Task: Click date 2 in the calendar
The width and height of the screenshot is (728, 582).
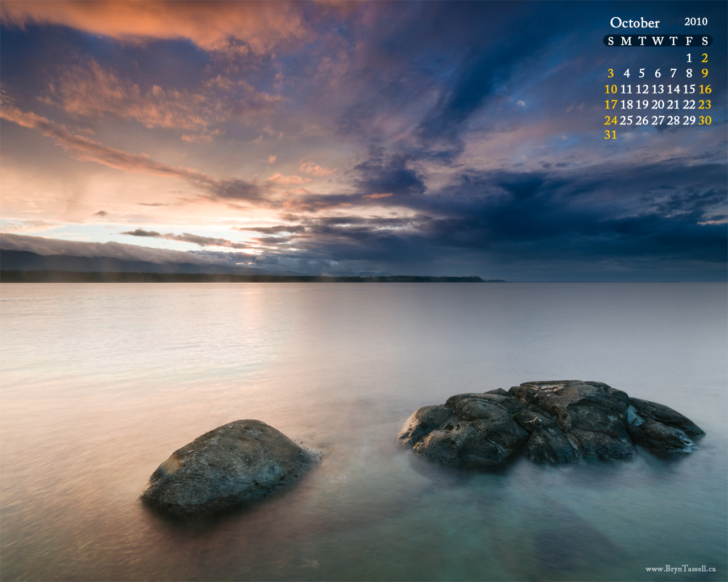Action: click(705, 58)
